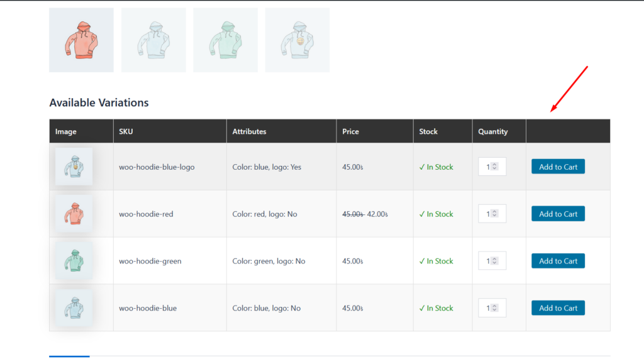
Task: Select the red hoodie gallery thumbnail
Action: point(81,40)
